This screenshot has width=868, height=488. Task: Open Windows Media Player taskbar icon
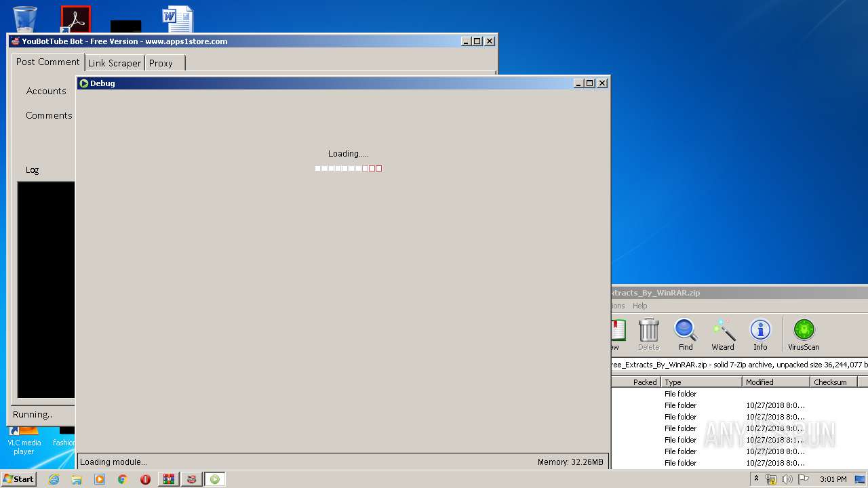pyautogui.click(x=100, y=479)
